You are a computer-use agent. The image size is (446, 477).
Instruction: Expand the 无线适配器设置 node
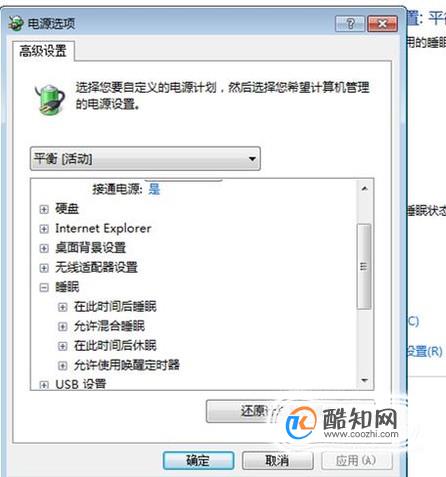(x=44, y=268)
